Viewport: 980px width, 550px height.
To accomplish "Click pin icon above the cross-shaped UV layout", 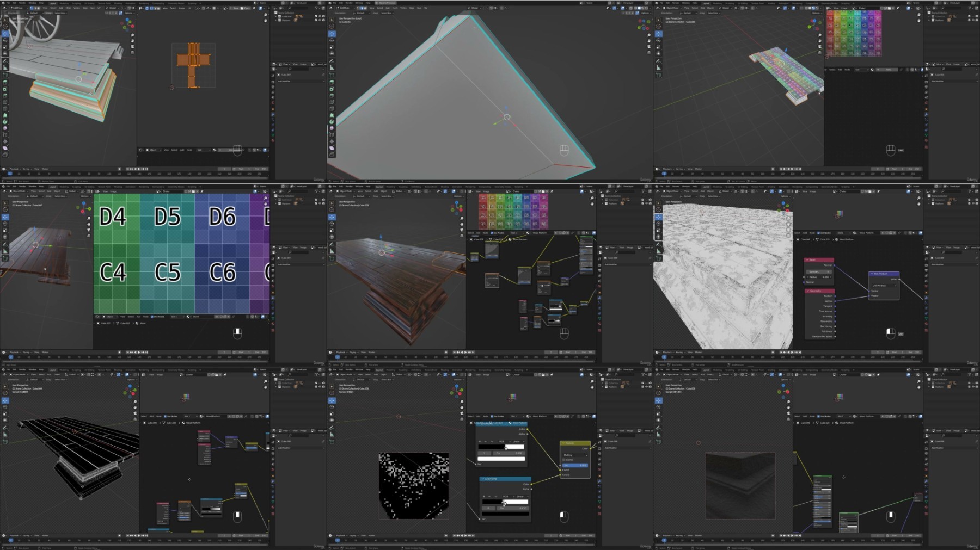I will [253, 8].
